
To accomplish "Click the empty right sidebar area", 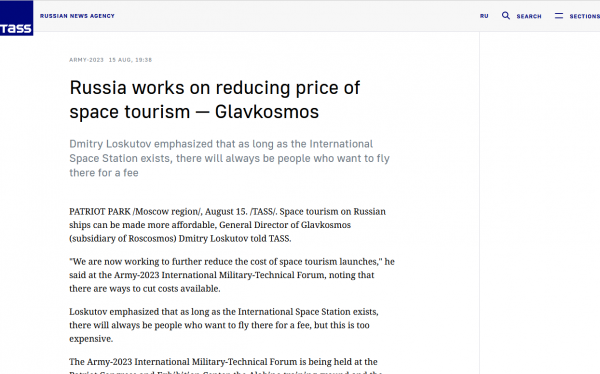I will coord(540,203).
